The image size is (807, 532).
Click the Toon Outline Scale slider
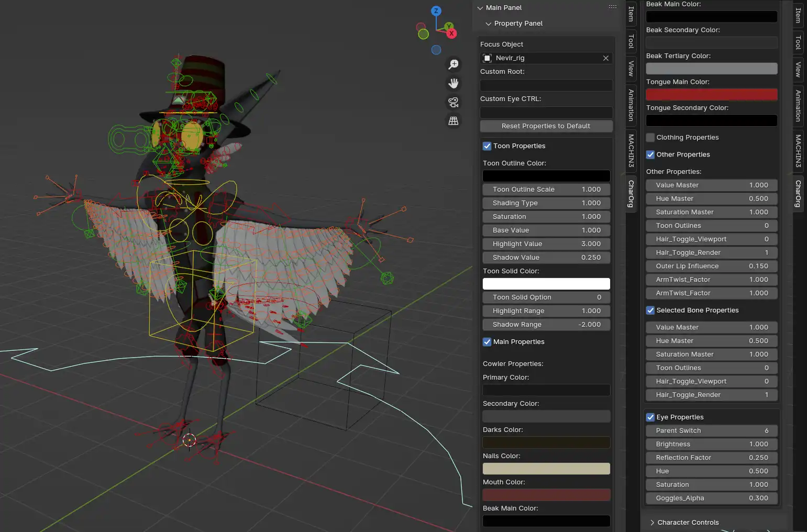(546, 190)
